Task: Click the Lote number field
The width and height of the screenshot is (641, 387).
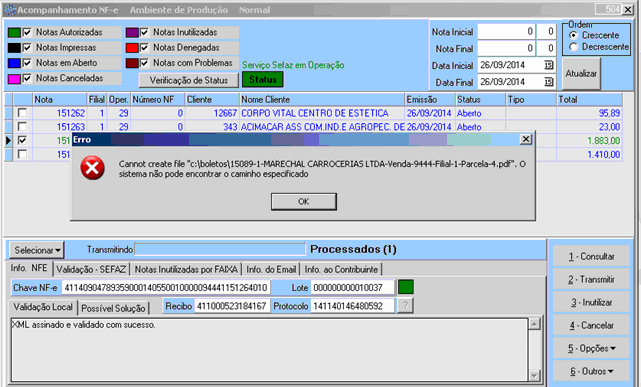Action: click(x=352, y=288)
